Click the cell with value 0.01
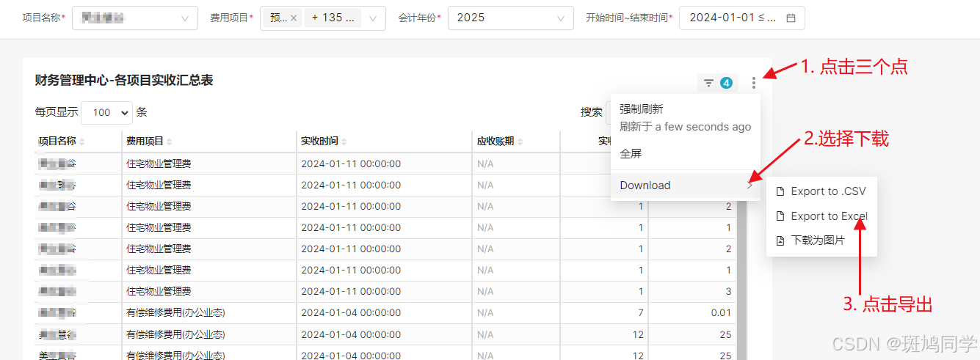 tap(692, 313)
